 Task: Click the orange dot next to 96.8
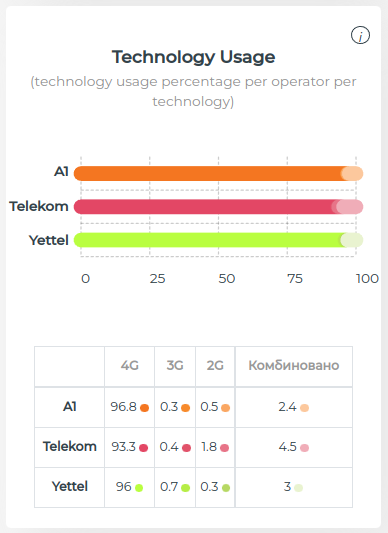coord(145,408)
